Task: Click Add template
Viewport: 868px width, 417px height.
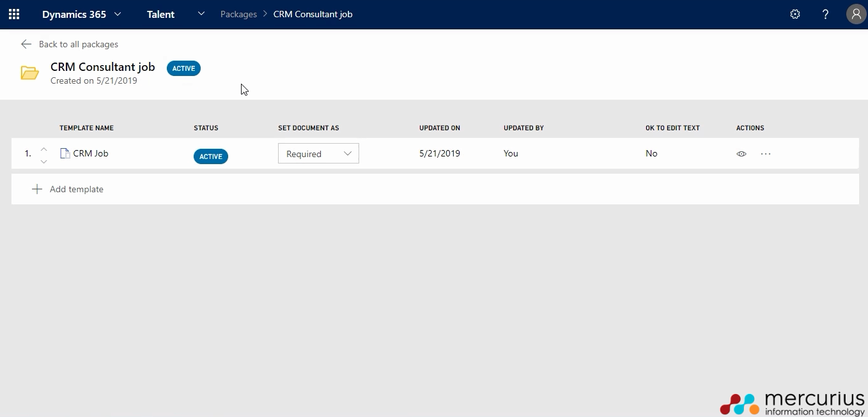Action: (x=77, y=189)
